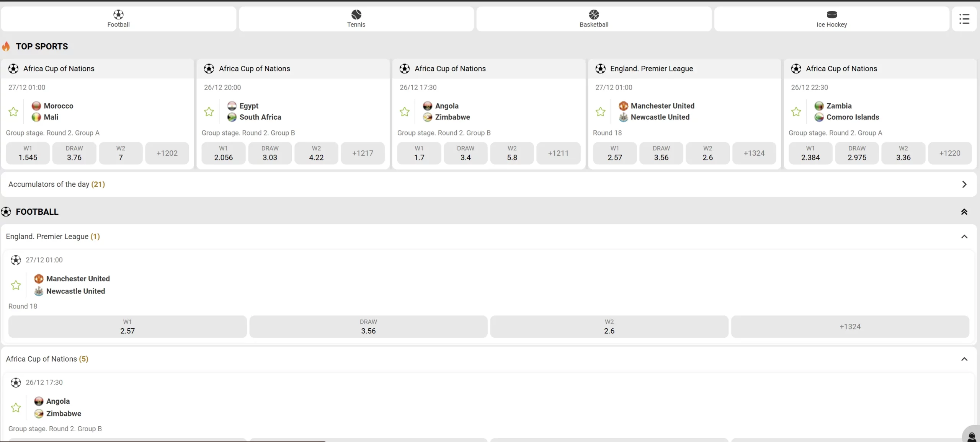Star Manchester United match in Premier League list
Screen dimensions: 980x442
(x=16, y=285)
